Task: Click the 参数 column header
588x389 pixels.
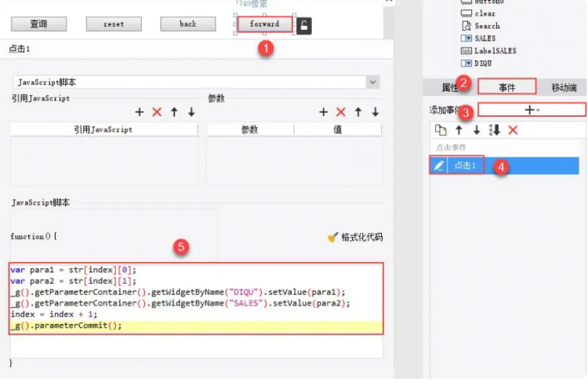Action: pos(250,129)
